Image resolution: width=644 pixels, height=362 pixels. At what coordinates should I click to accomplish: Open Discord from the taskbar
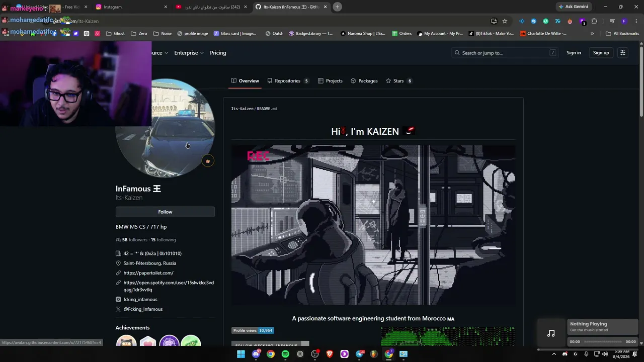coord(256,354)
